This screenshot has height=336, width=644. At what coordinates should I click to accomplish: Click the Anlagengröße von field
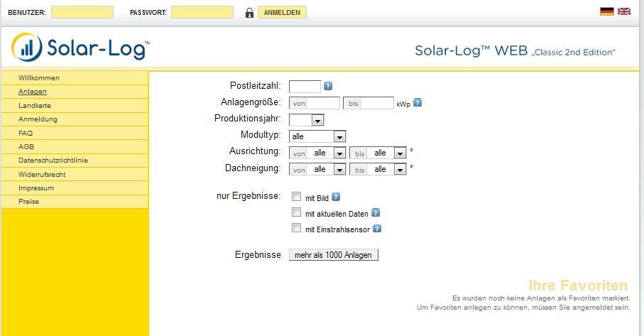click(315, 103)
